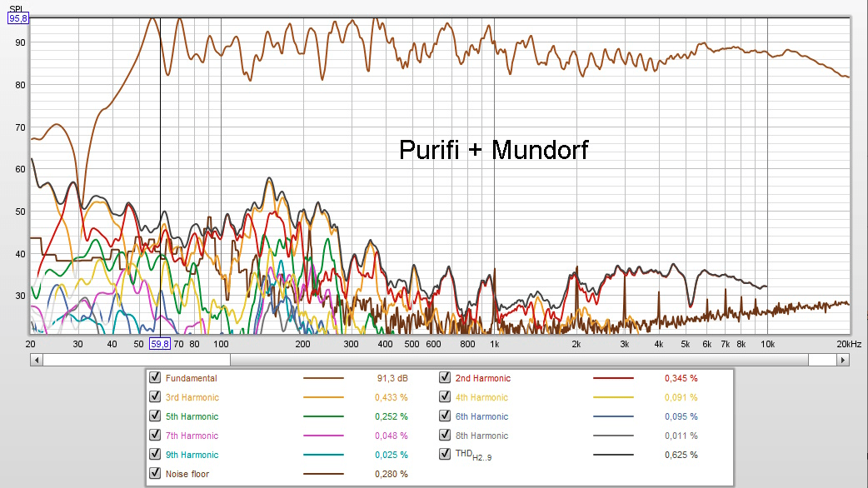The width and height of the screenshot is (868, 488).
Task: Click the 0,048 % seventh harmonic value
Action: 392,436
